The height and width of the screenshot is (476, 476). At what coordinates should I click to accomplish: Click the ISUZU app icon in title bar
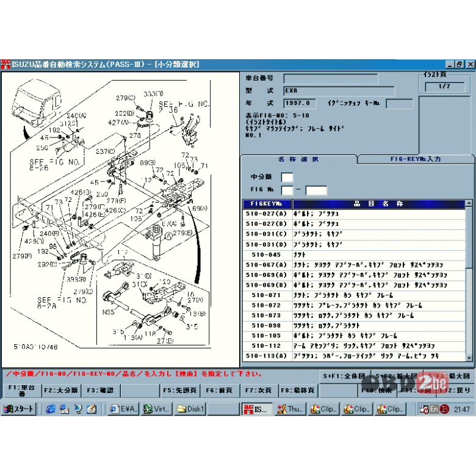(5, 64)
